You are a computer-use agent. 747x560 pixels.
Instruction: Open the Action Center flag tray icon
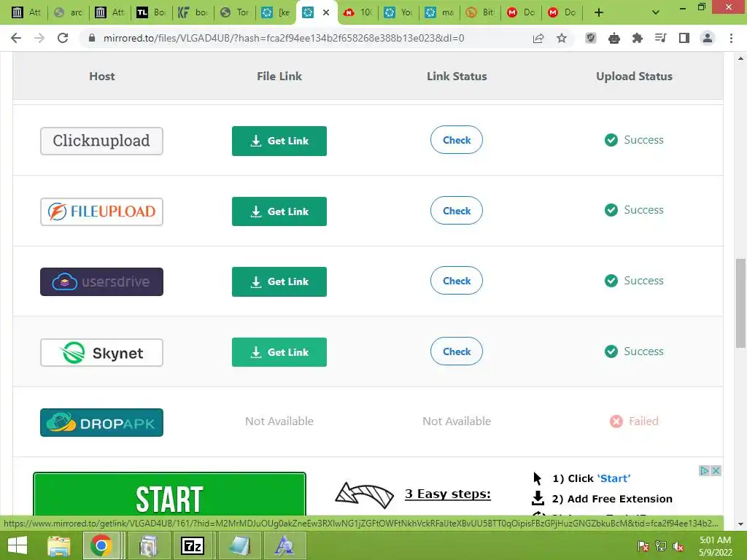643,546
